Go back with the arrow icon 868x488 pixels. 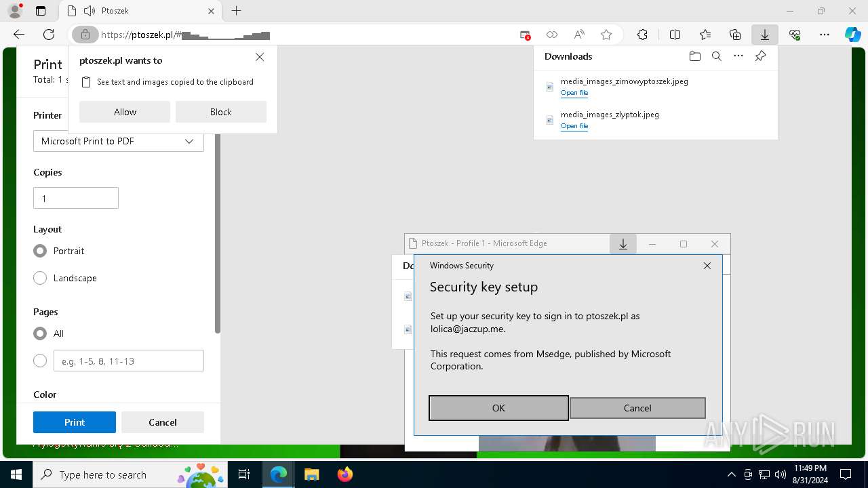[x=19, y=35]
